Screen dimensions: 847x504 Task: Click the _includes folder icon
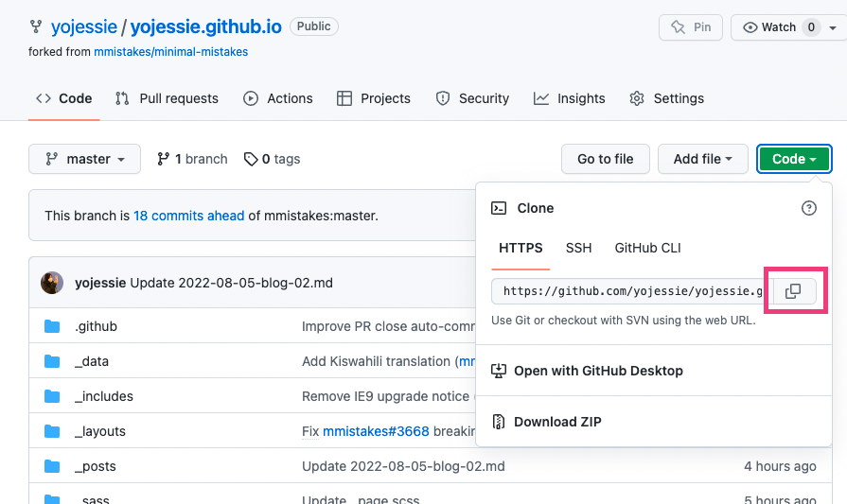coord(52,396)
